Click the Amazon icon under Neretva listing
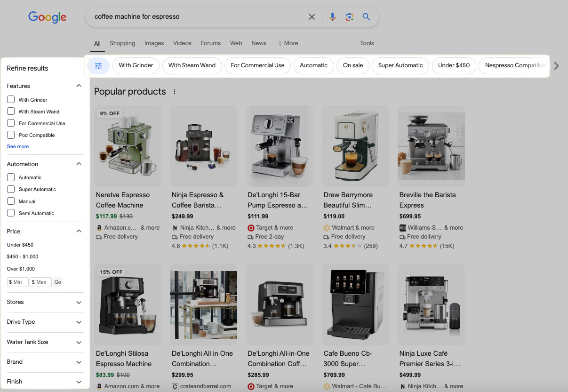This screenshot has width=568, height=392. tap(99, 228)
